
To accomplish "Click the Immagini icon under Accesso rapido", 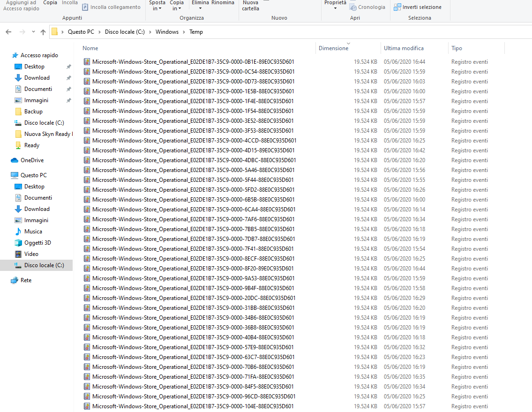I will (18, 100).
